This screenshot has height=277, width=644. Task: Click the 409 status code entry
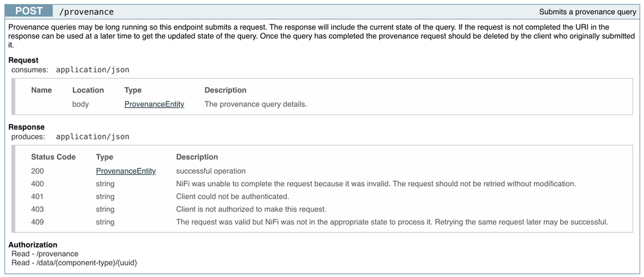point(37,222)
